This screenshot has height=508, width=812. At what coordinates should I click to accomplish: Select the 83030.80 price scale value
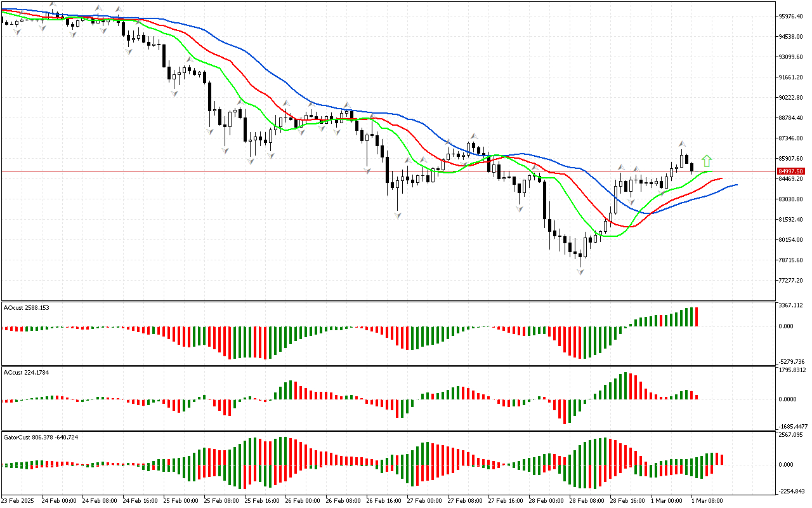point(792,199)
